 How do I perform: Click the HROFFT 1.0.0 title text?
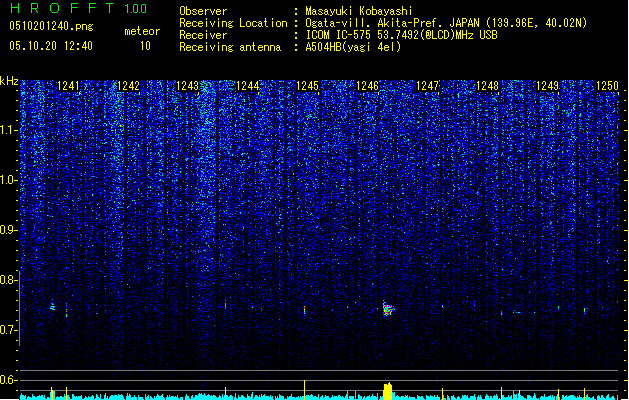tap(79, 8)
